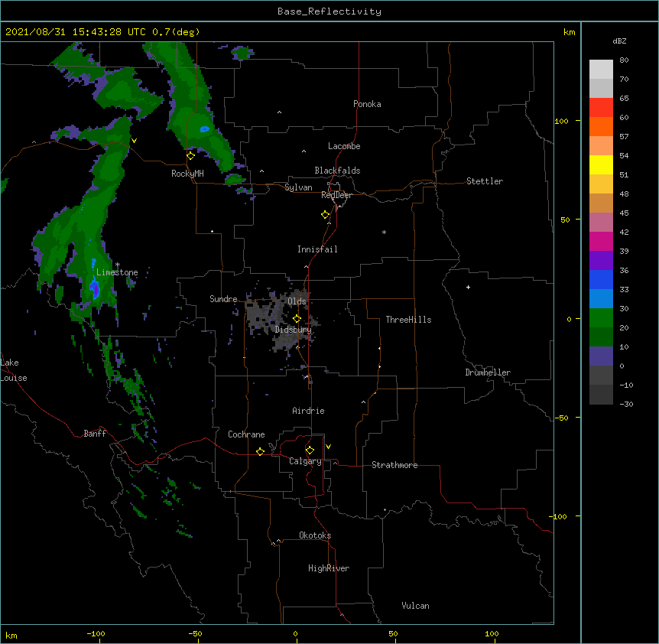Click the Base_Reflectivity title text
Screen dimensions: 659x644
pos(329,11)
